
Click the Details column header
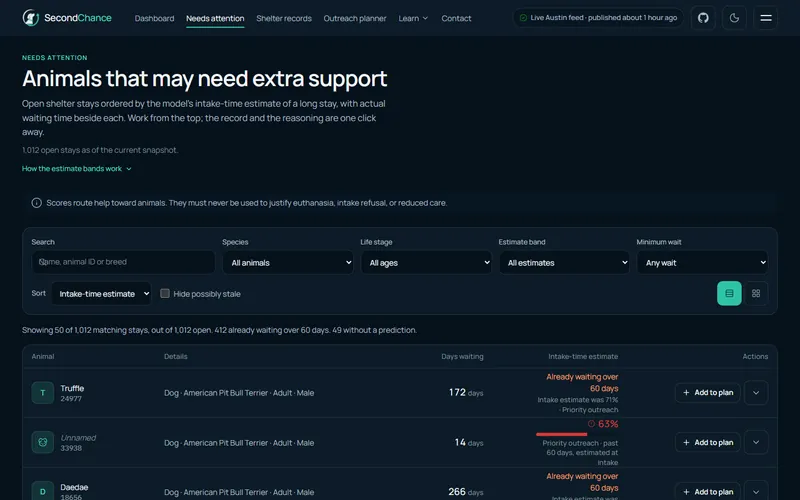176,357
